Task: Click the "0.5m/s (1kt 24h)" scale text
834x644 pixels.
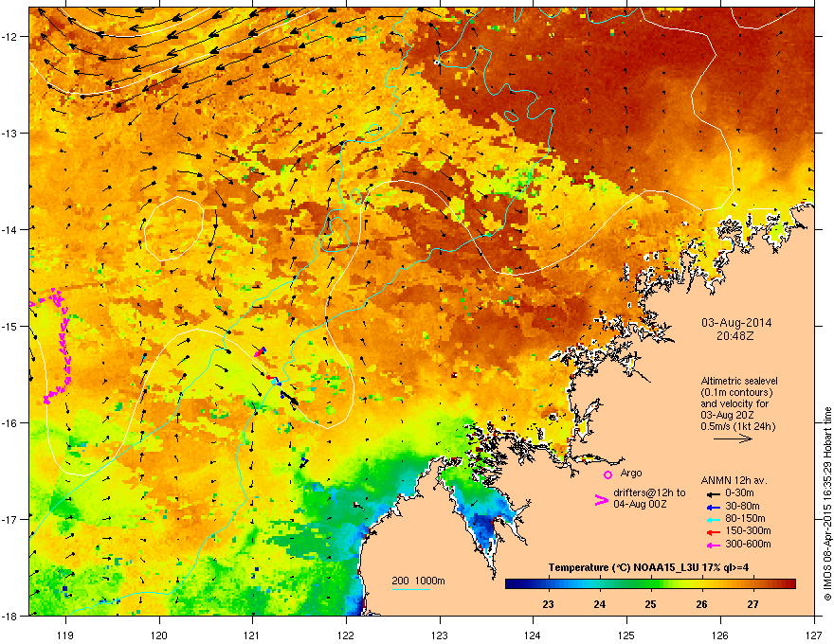Action: (737, 426)
